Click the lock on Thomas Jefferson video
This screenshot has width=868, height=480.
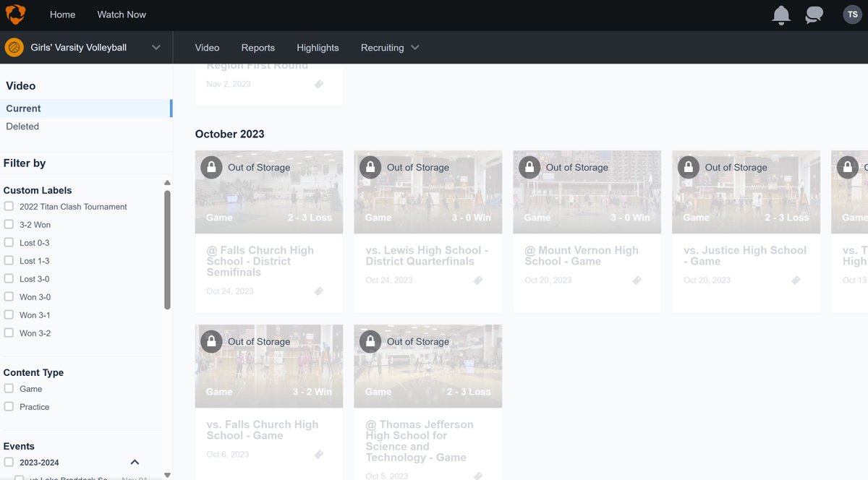click(x=370, y=340)
